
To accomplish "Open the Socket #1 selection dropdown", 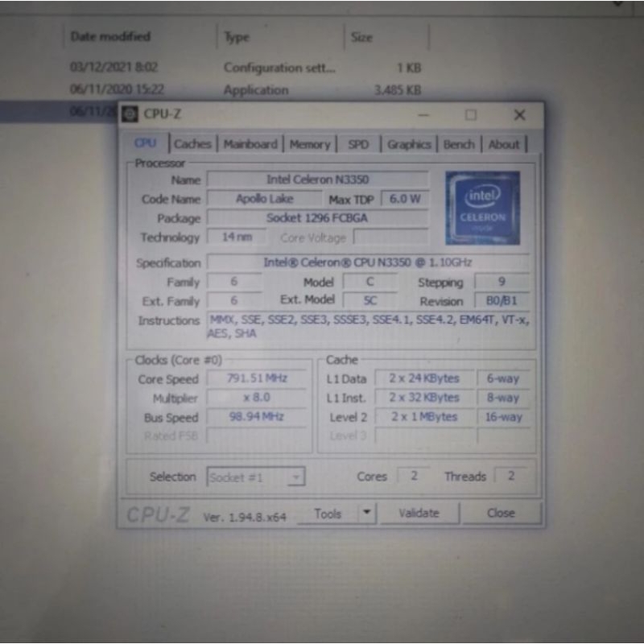I will (255, 477).
